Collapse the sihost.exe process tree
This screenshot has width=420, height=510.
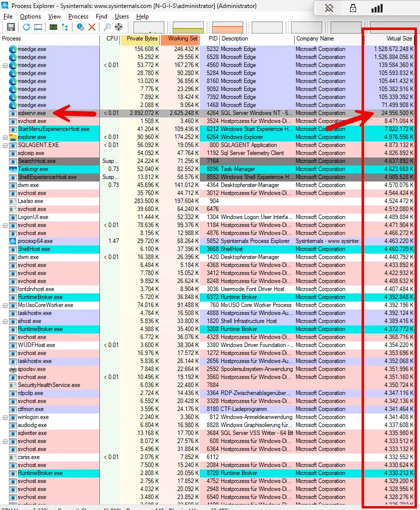[5, 321]
